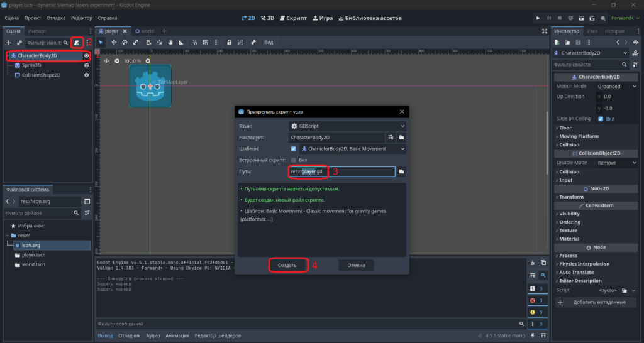Click the center view icon in viewport
Image resolution: width=644 pixels, height=343 pixels.
click(x=106, y=61)
